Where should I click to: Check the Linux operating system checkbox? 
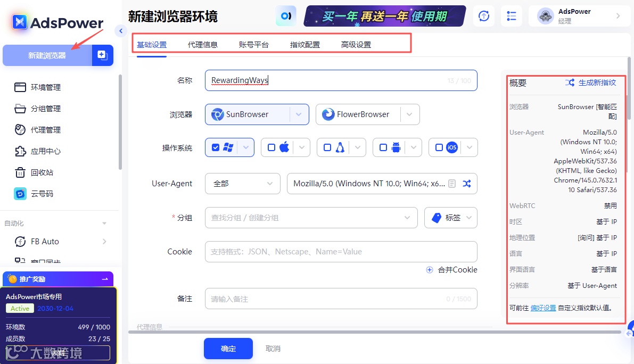(327, 147)
